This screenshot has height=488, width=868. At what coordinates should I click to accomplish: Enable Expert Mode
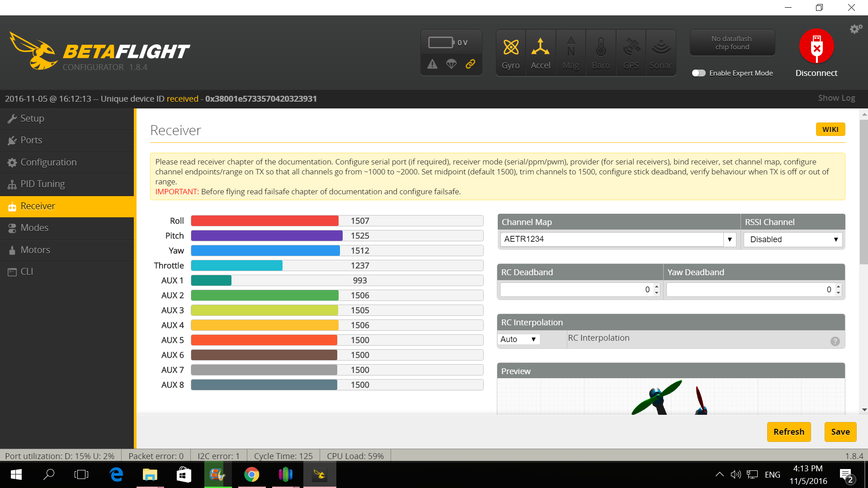coord(699,73)
